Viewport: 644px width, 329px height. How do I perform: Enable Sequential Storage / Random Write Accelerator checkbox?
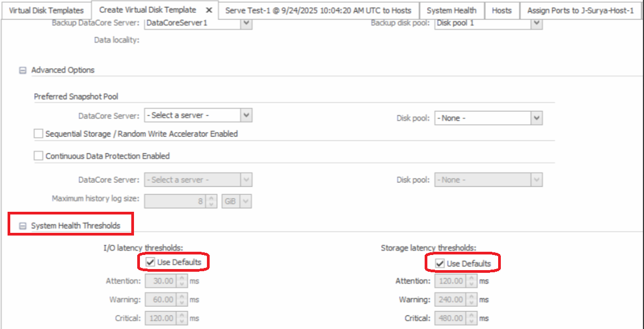tap(38, 133)
